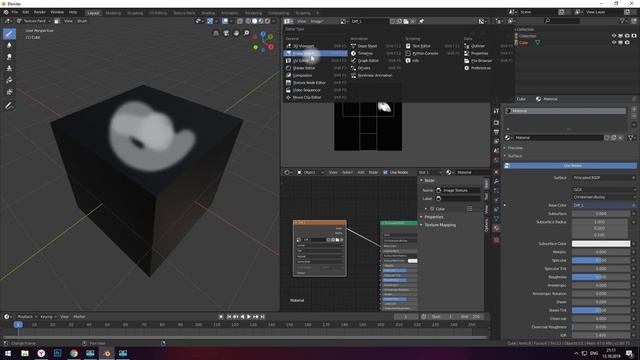Viewport: 640px width, 360px height.
Task: Choose Texture Node Editor type
Action: tap(315, 83)
